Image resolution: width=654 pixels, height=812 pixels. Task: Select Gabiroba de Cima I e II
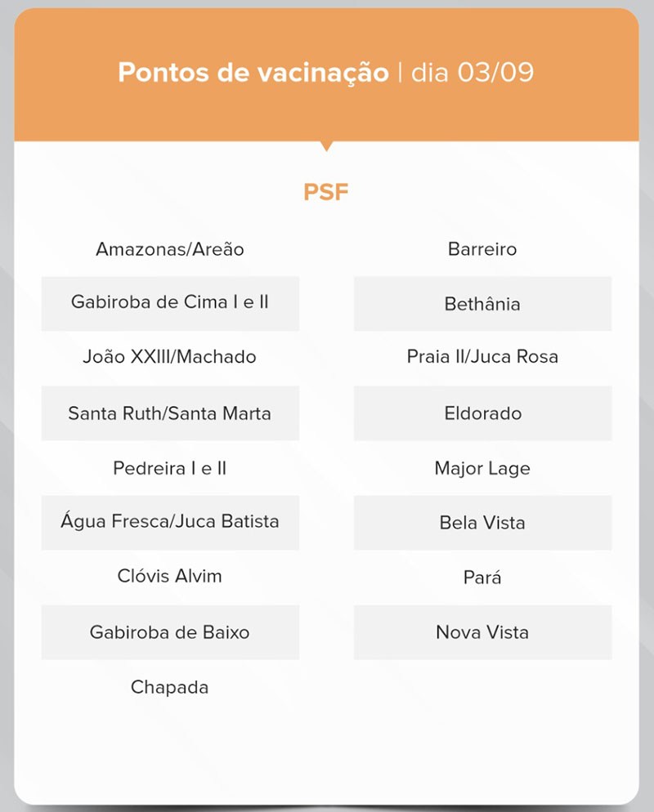(x=170, y=302)
